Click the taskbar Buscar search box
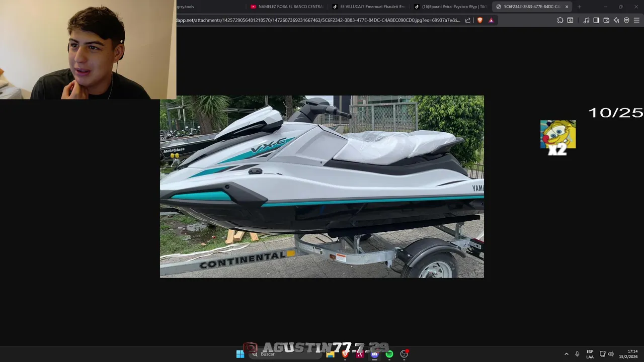This screenshot has width=644, height=362. point(285,354)
